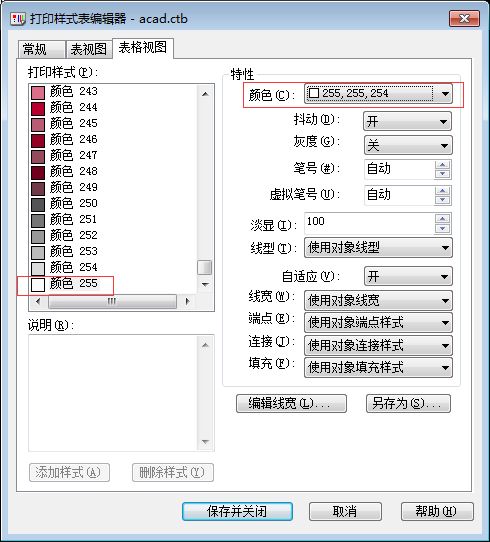
Task: Choose 颜色 255 in print style list
Action: tap(65, 284)
